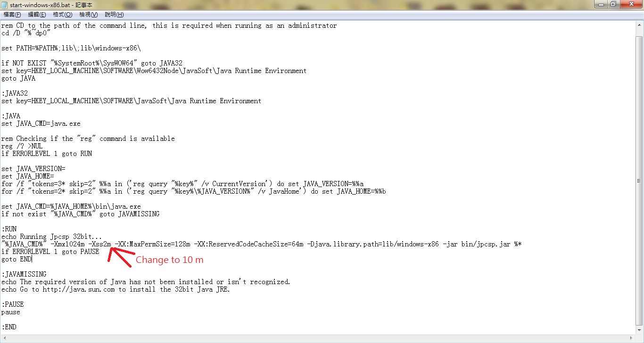Click the "set JAVA_VERSION=" line
644x343 pixels.
[33, 169]
